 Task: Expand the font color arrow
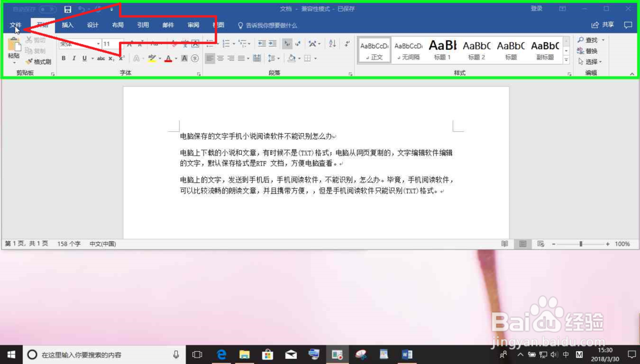point(176,58)
